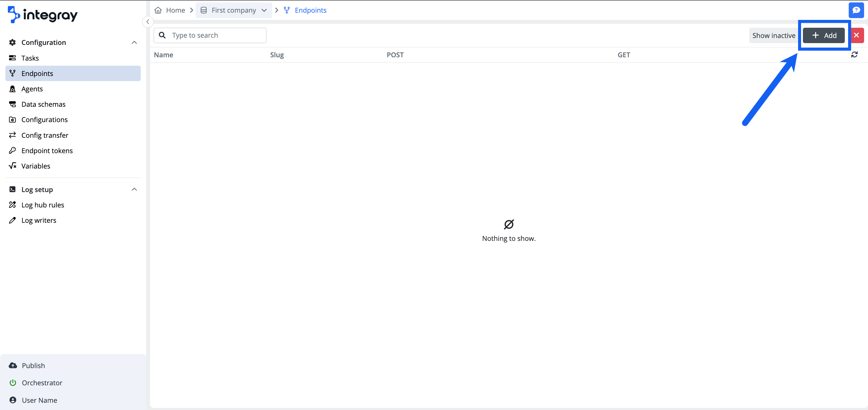Open the chat/support icon in the top-right corner
This screenshot has height=410, width=868.
(856, 10)
